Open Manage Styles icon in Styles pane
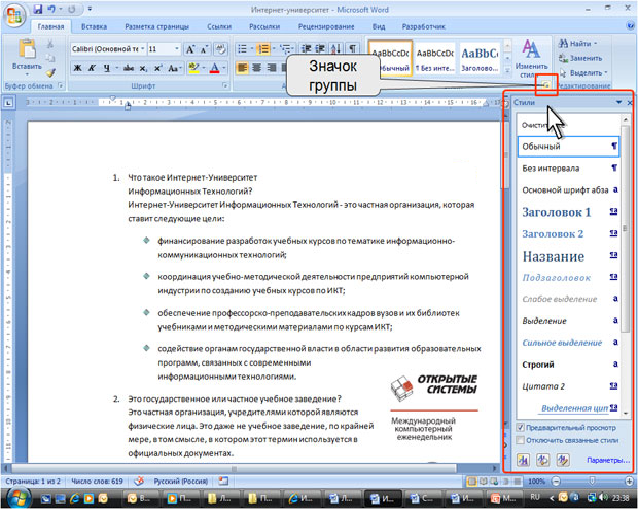 [x=563, y=460]
